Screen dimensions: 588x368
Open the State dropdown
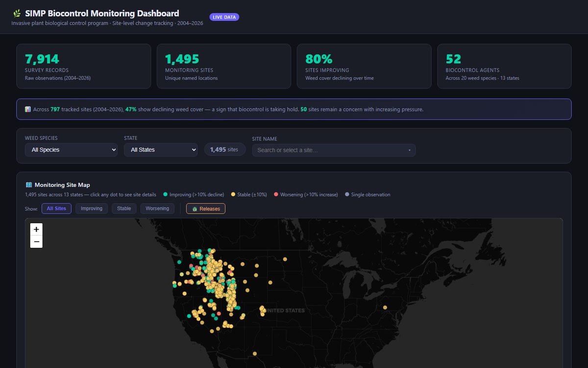[x=161, y=150]
